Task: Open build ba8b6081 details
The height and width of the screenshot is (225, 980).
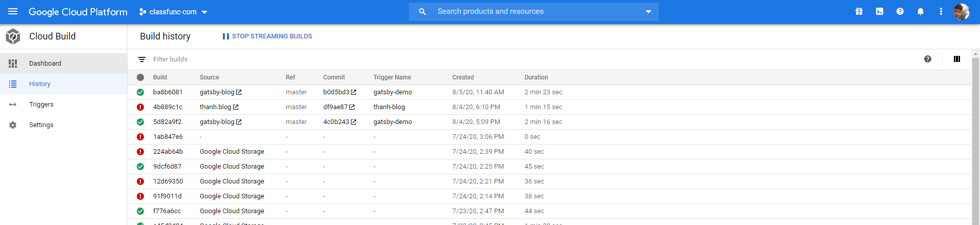Action: pyautogui.click(x=168, y=92)
